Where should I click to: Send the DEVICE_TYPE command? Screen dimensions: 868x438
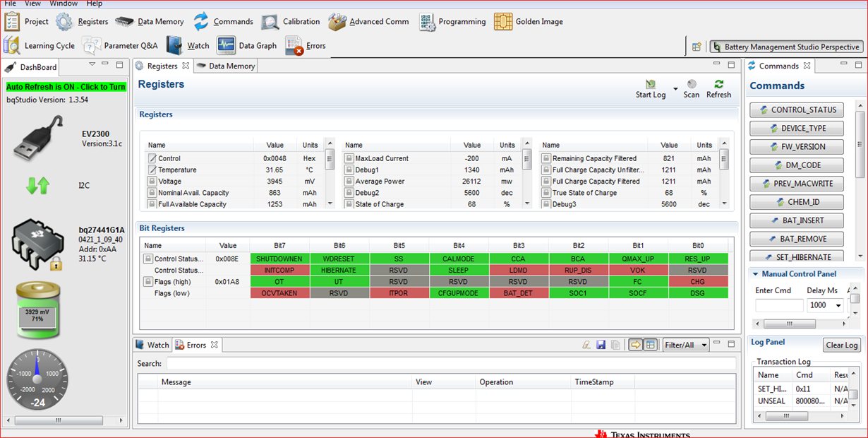pyautogui.click(x=797, y=128)
